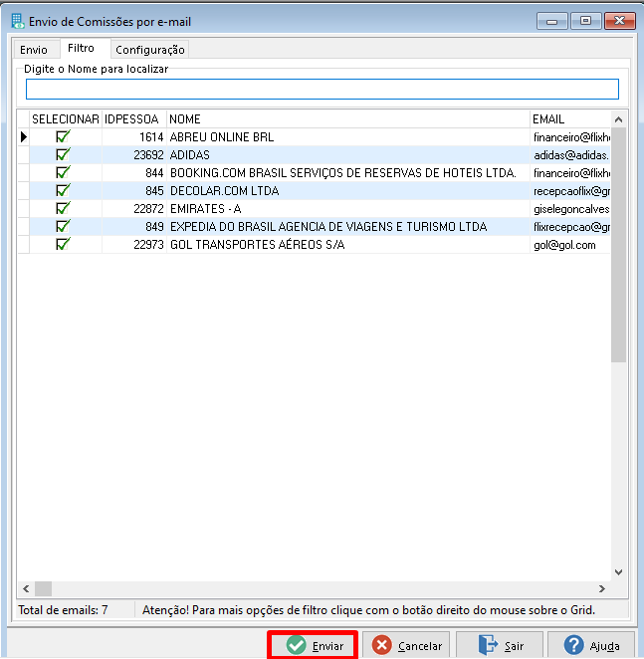The image size is (644, 659).
Task: Click the giselegoncalves email cell
Action: tap(570, 209)
